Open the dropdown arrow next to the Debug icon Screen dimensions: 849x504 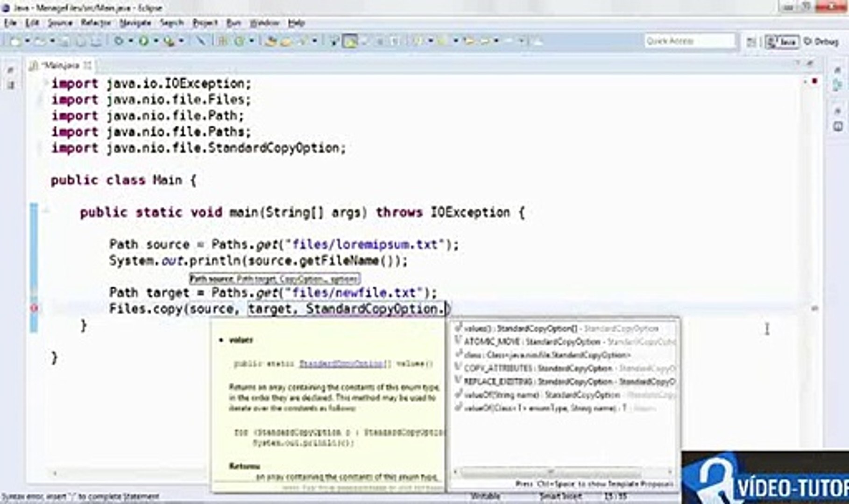tap(131, 41)
